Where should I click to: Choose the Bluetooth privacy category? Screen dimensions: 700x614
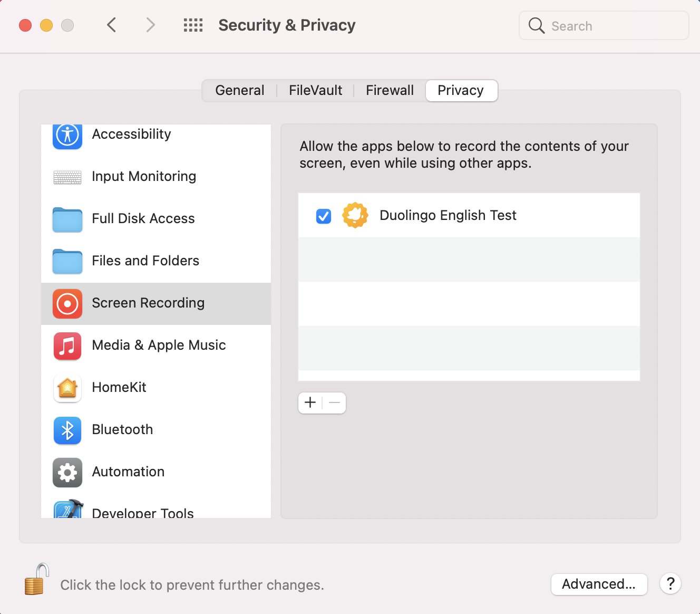click(156, 430)
